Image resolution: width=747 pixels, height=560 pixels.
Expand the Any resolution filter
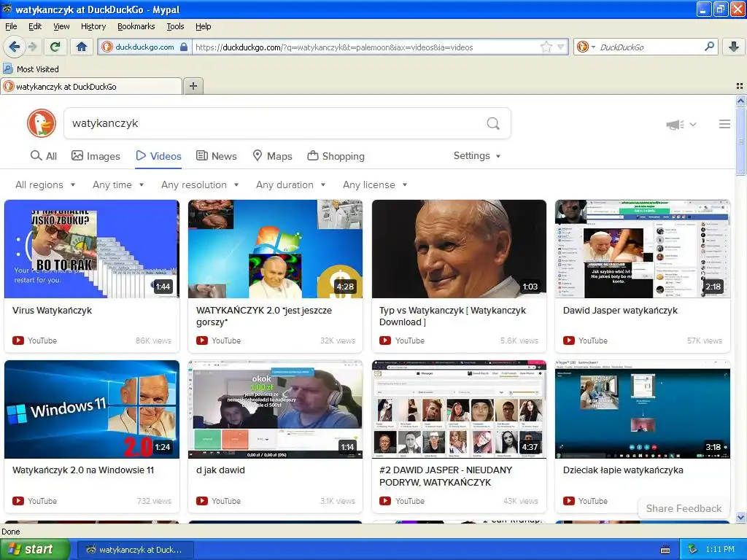(x=200, y=184)
